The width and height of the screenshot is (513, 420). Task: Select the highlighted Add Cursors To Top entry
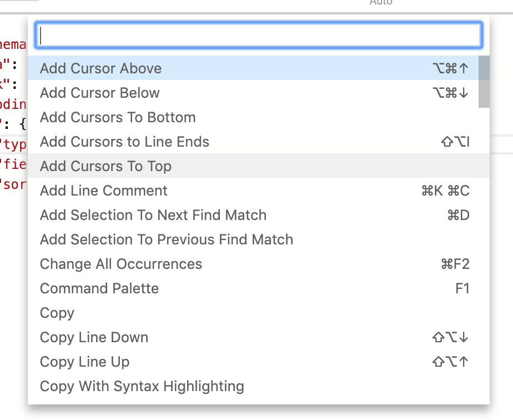105,166
